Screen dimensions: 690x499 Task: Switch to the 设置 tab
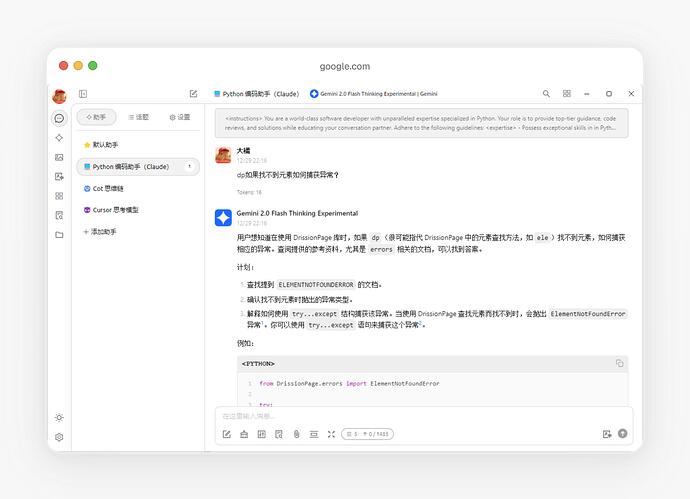point(180,117)
